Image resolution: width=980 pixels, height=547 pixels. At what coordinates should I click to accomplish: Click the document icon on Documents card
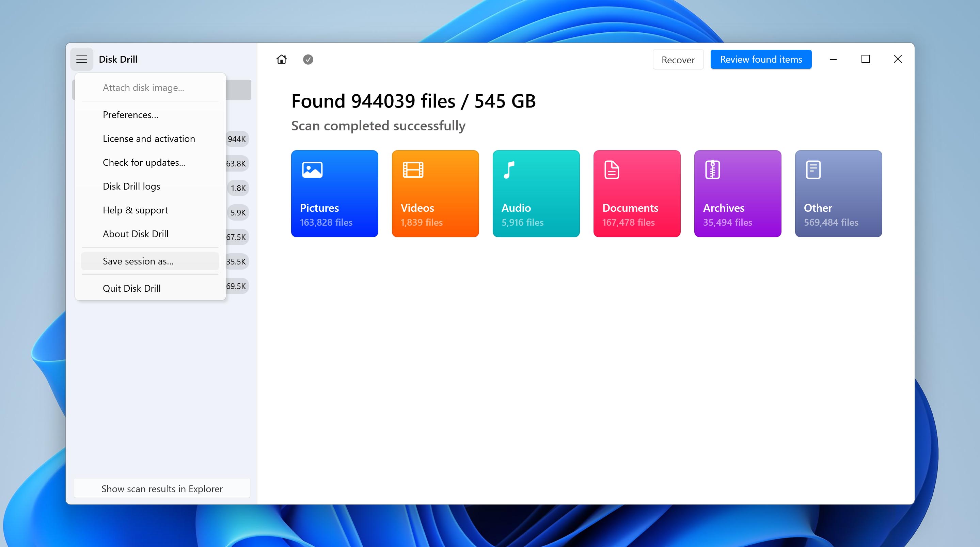tap(612, 170)
